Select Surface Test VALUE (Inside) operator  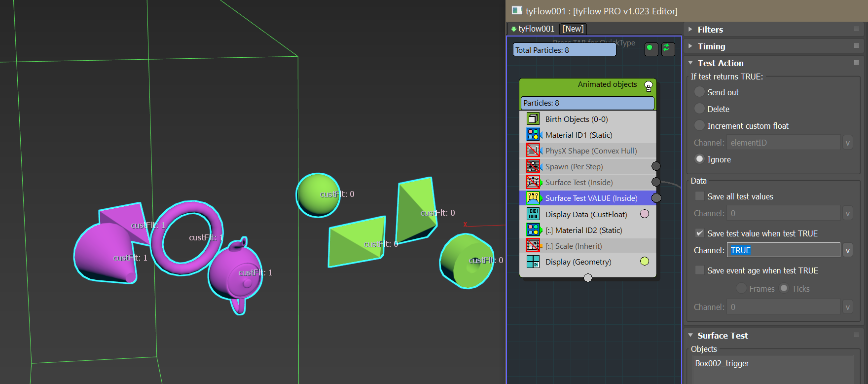591,198
